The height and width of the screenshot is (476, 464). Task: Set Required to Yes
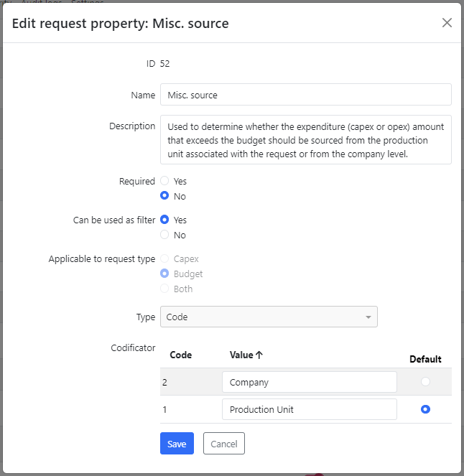[164, 181]
